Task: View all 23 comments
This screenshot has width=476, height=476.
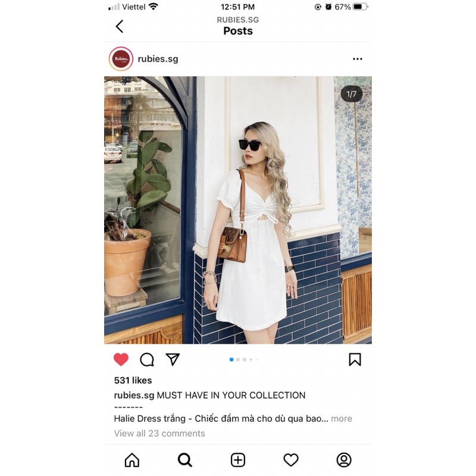Action: click(159, 433)
